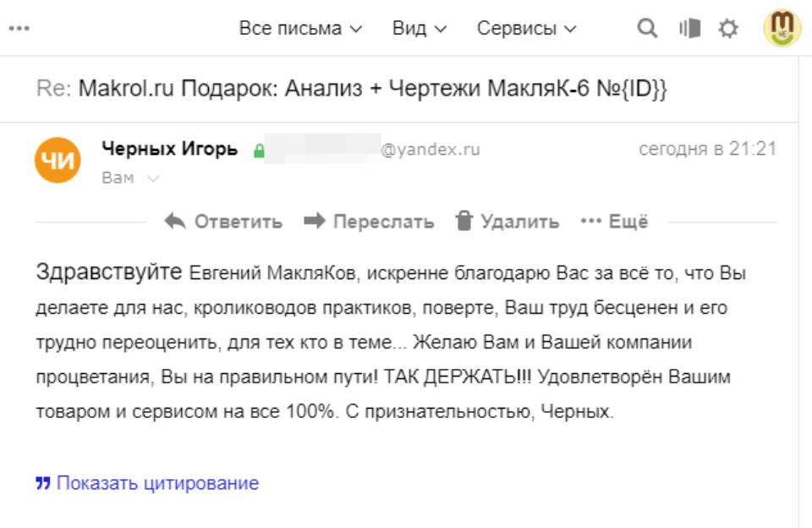Click the green lock security icon
The height and width of the screenshot is (528, 812).
(259, 151)
